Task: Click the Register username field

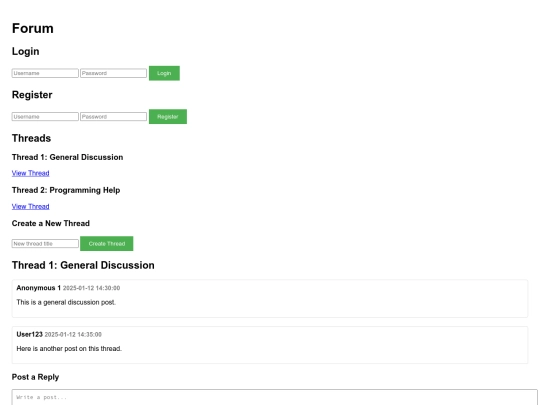Action: tap(45, 116)
